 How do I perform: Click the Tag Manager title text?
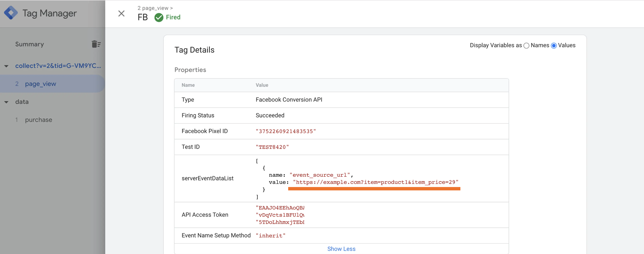(x=49, y=13)
